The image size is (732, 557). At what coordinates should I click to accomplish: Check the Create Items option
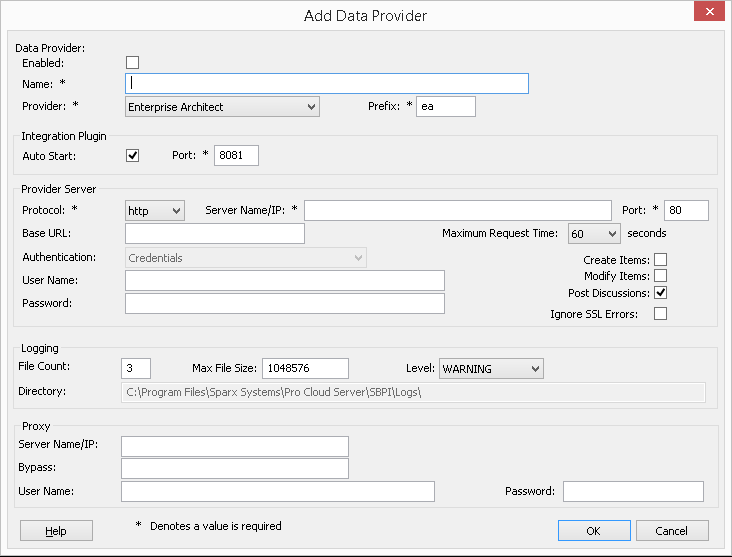660,260
